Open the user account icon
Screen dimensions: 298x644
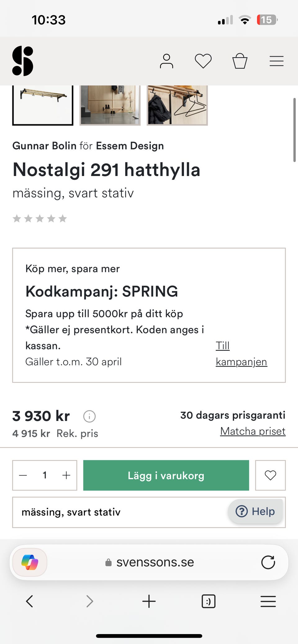pos(166,61)
